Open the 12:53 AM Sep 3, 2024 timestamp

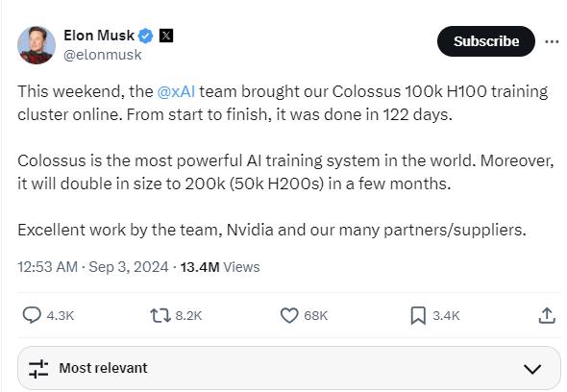[x=93, y=267]
